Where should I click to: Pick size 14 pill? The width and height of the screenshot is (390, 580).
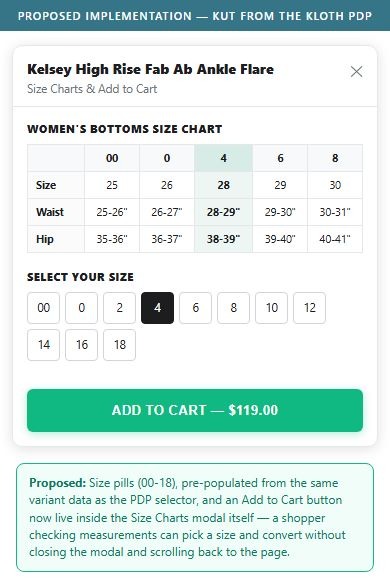coord(43,345)
